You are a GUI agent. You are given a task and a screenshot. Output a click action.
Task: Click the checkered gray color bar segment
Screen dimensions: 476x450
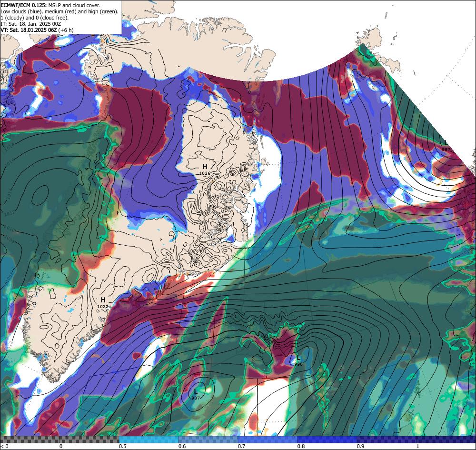pyautogui.click(x=59, y=440)
